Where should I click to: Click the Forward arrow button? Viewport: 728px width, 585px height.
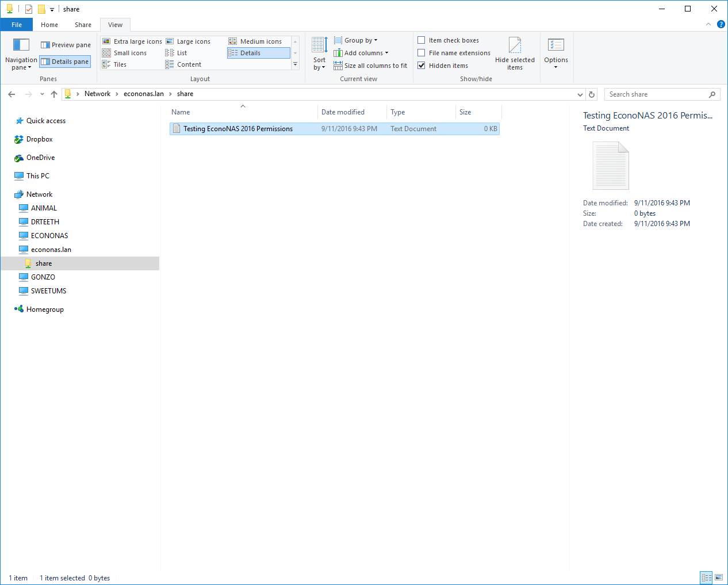click(x=28, y=94)
